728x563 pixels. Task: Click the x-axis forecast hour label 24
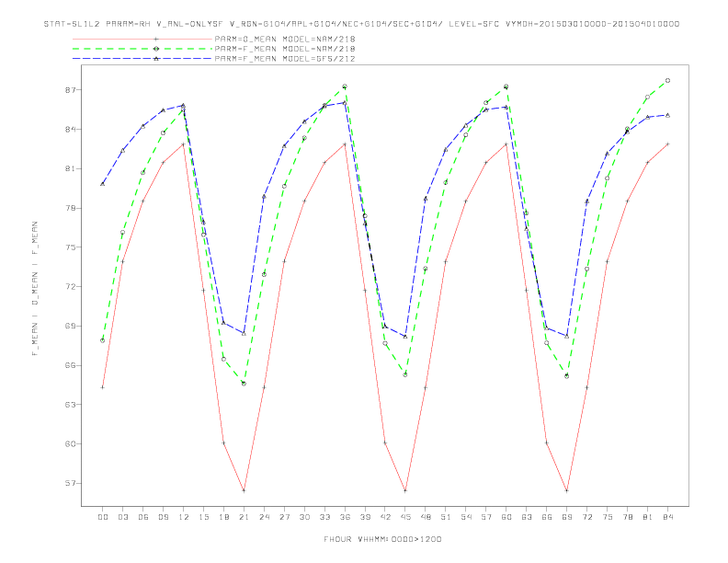[x=264, y=517]
